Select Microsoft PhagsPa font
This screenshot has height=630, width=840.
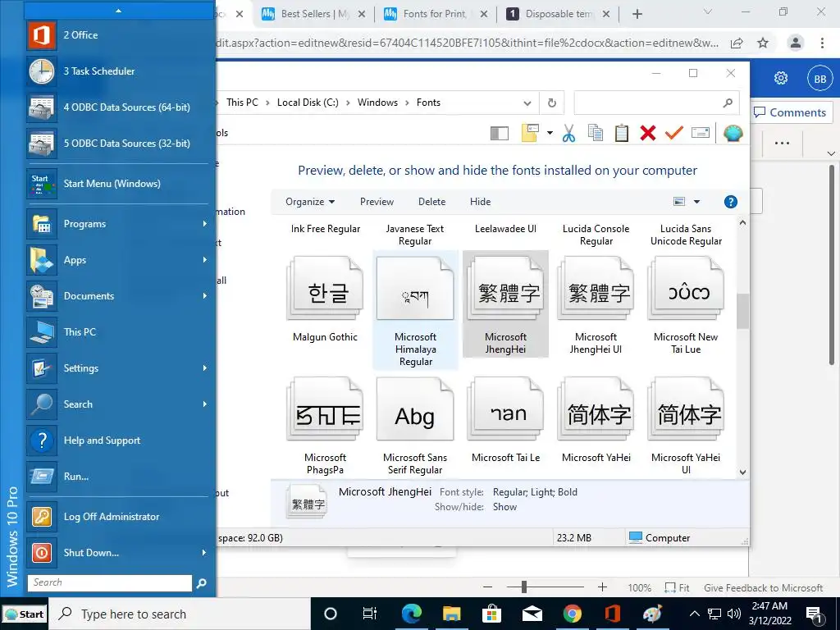pyautogui.click(x=325, y=426)
